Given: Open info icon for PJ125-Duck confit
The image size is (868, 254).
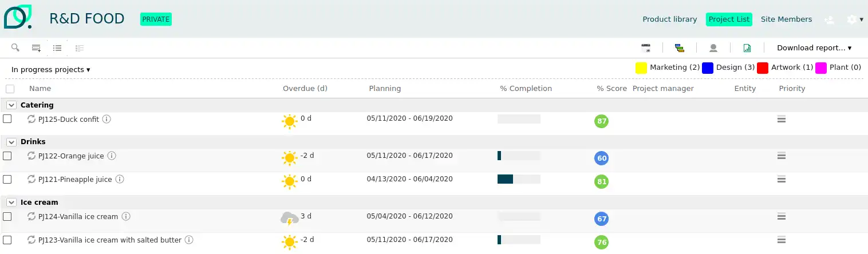Looking at the screenshot, I should (106, 120).
